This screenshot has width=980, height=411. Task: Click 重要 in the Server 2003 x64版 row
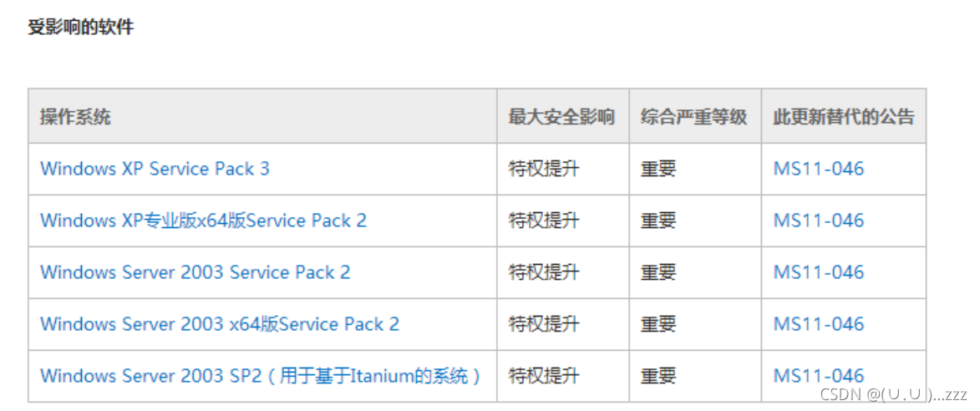click(x=658, y=324)
